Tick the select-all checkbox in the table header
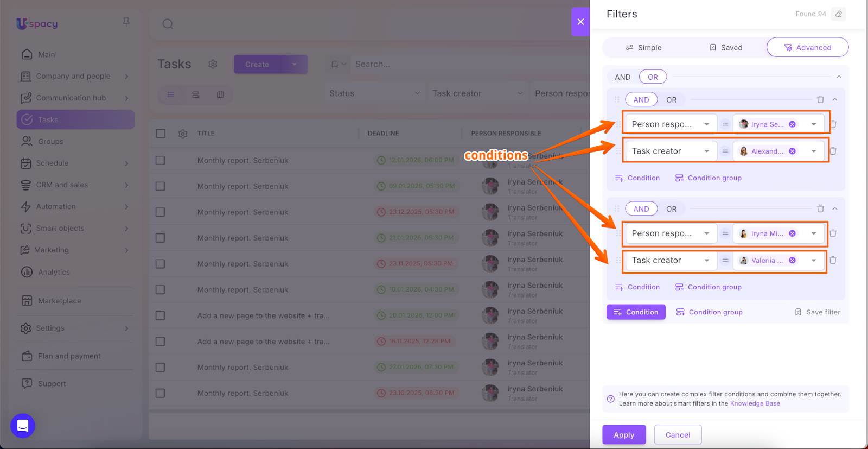Viewport: 868px width, 449px height. pyautogui.click(x=161, y=134)
